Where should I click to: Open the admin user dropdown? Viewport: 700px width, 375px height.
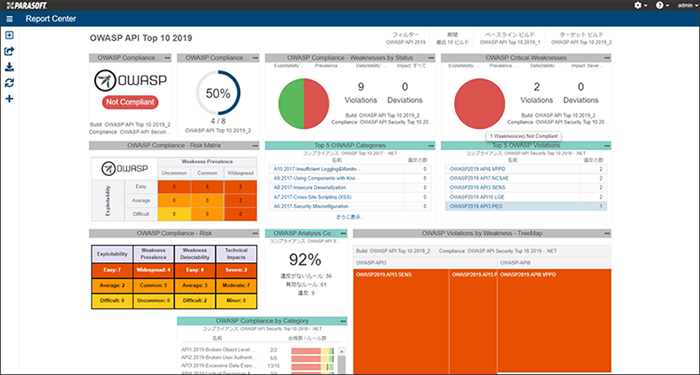(x=688, y=5)
